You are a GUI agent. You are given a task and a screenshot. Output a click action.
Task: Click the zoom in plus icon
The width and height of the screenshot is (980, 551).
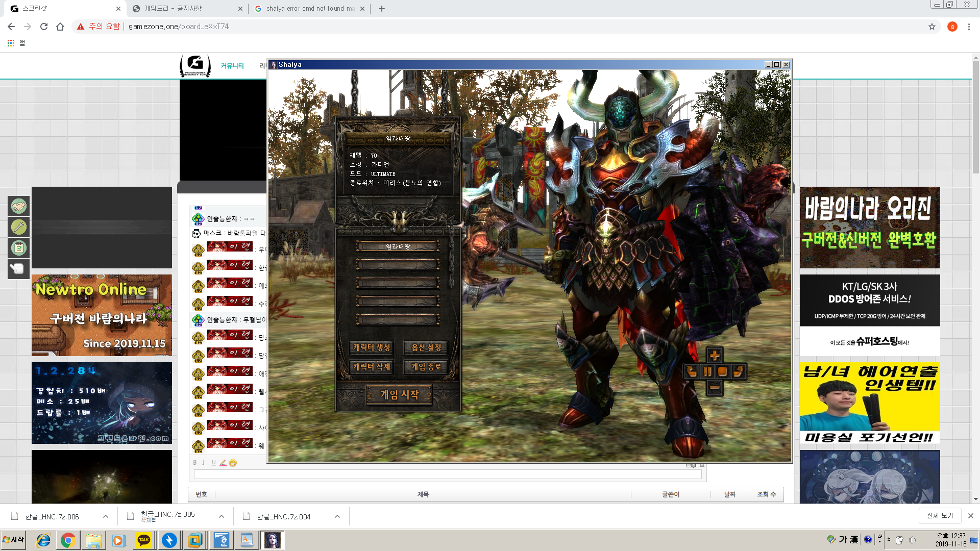point(715,355)
